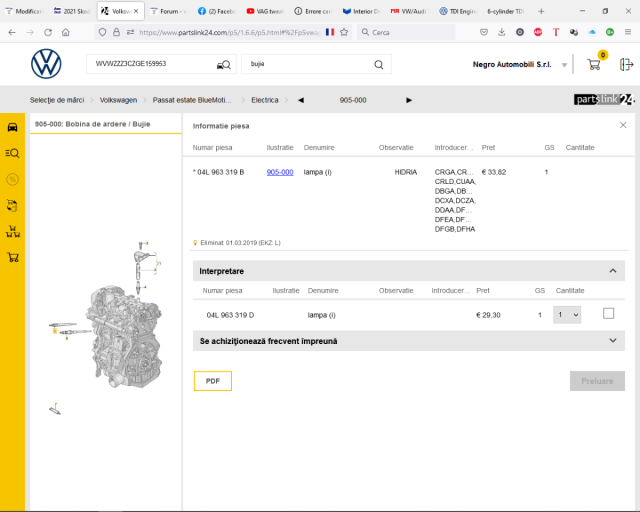Click the Volkswagen logo in header
The width and height of the screenshot is (640, 512).
tap(46, 65)
